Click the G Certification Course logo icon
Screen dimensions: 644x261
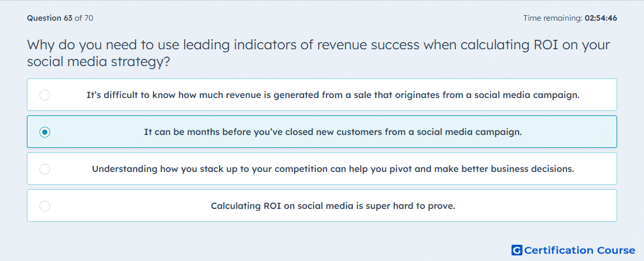click(x=517, y=250)
